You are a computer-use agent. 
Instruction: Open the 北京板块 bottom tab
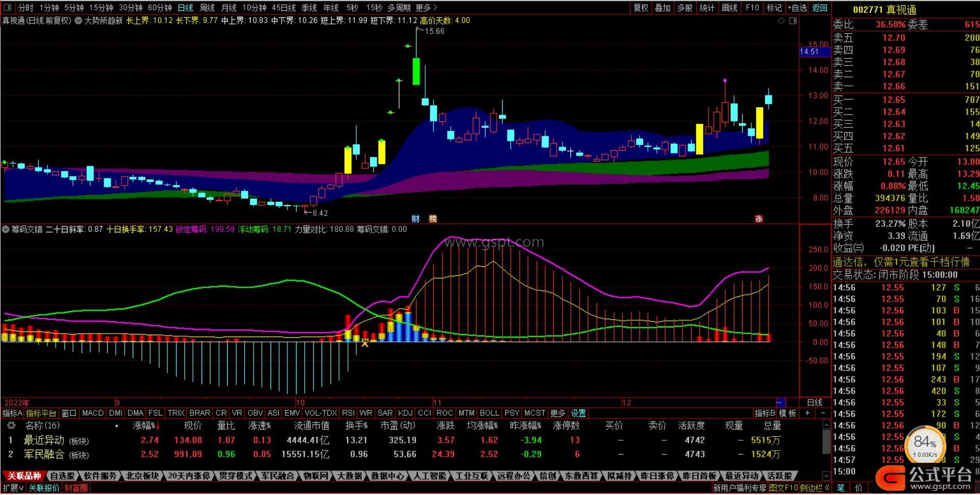click(142, 476)
